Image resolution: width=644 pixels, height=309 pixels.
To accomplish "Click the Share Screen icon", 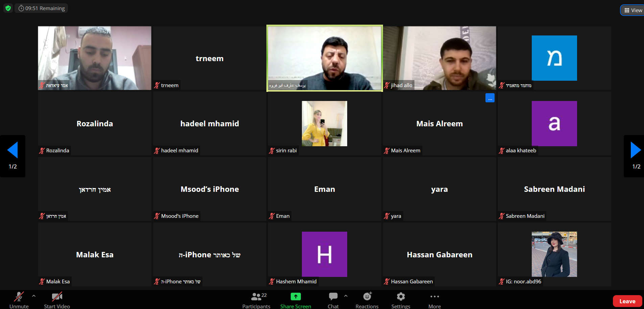I will (x=295, y=297).
